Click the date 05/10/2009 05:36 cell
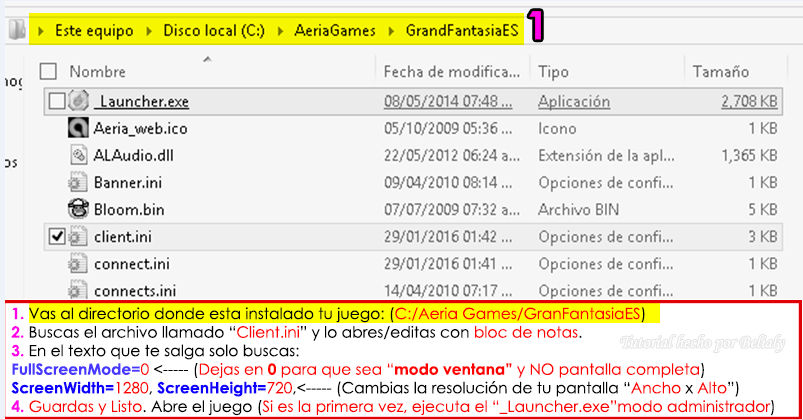The width and height of the screenshot is (803, 419). pos(448,128)
